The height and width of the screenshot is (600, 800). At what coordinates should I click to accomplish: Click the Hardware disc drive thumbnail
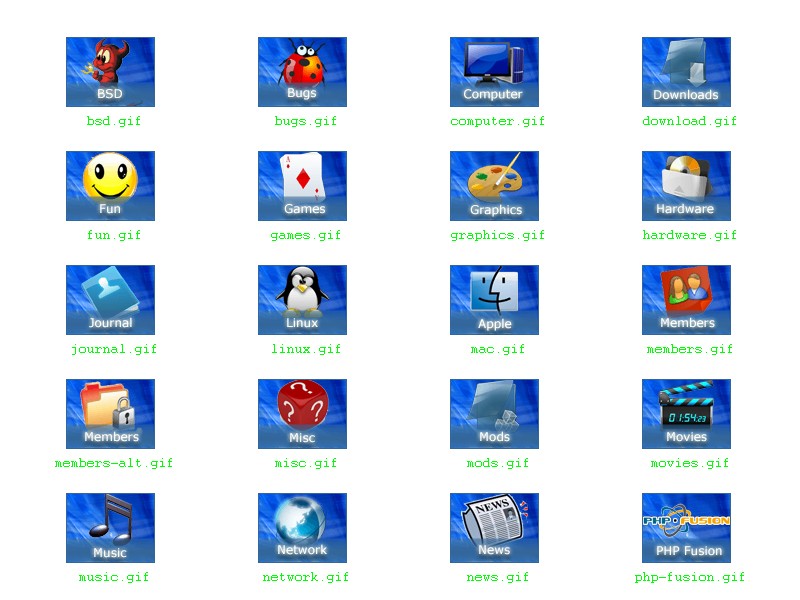(686, 186)
